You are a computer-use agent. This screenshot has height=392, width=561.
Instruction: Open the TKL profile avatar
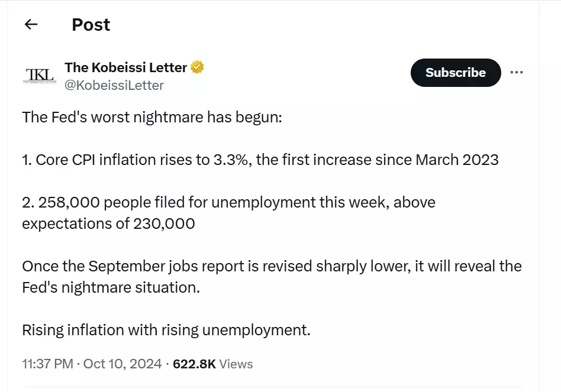point(39,76)
